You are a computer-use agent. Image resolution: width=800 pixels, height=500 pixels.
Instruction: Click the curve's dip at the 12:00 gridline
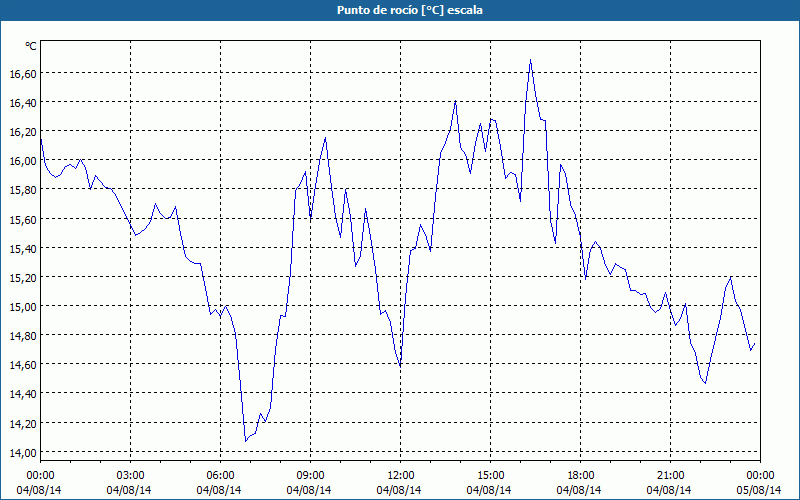coord(400,366)
